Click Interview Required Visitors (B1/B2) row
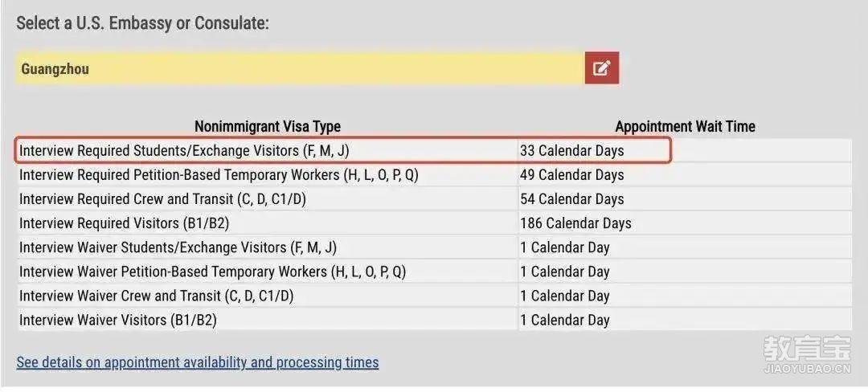 coord(435,223)
